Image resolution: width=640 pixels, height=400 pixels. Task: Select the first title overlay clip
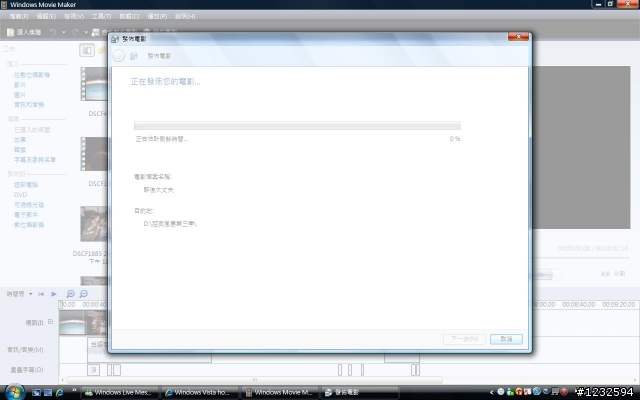coord(93,370)
